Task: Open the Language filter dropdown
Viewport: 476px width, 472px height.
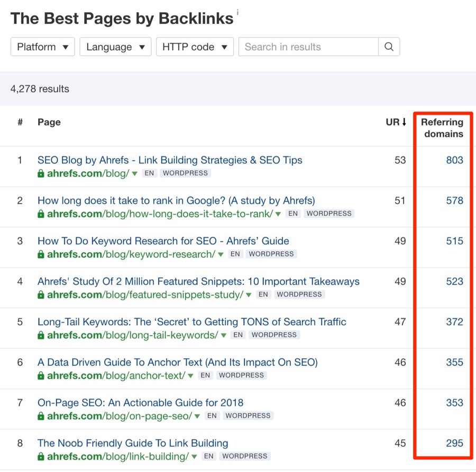Action: 115,47
